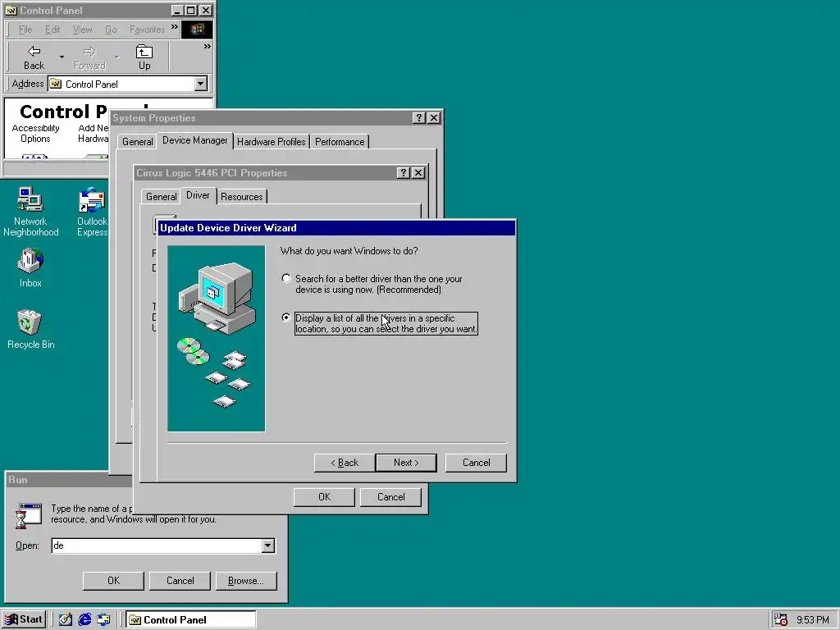This screenshot has width=840, height=630.
Task: Open the Edit menu in Control Panel
Action: 52,30
